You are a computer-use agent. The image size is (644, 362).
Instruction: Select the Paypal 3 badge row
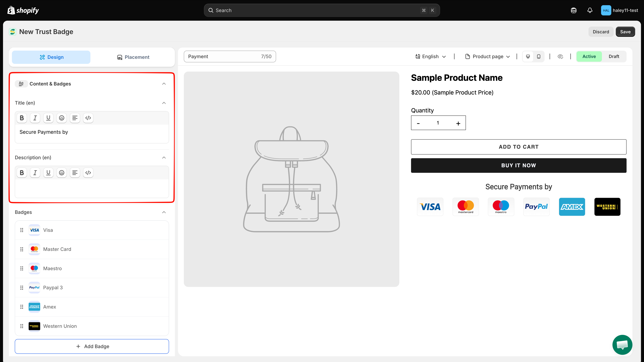[92, 288]
